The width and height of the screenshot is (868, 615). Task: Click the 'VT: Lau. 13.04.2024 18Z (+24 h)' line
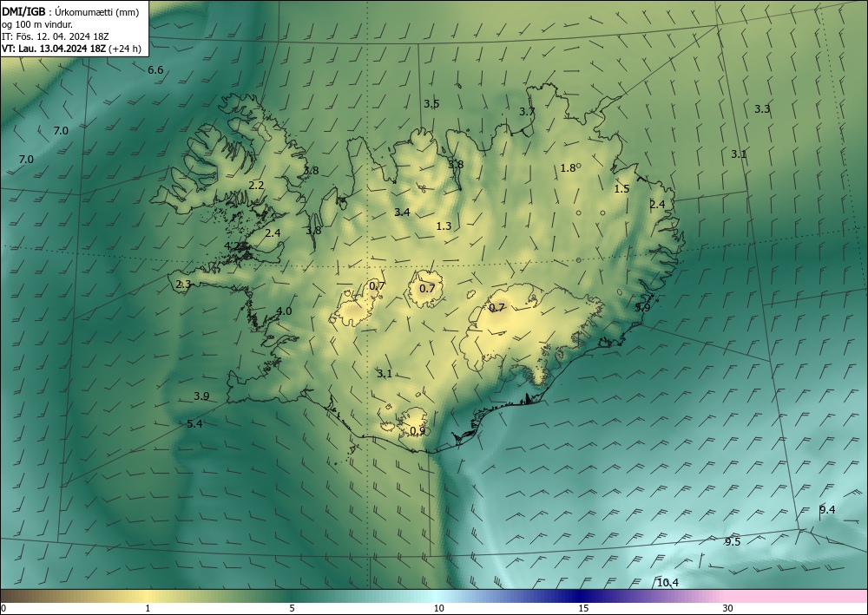point(71,49)
